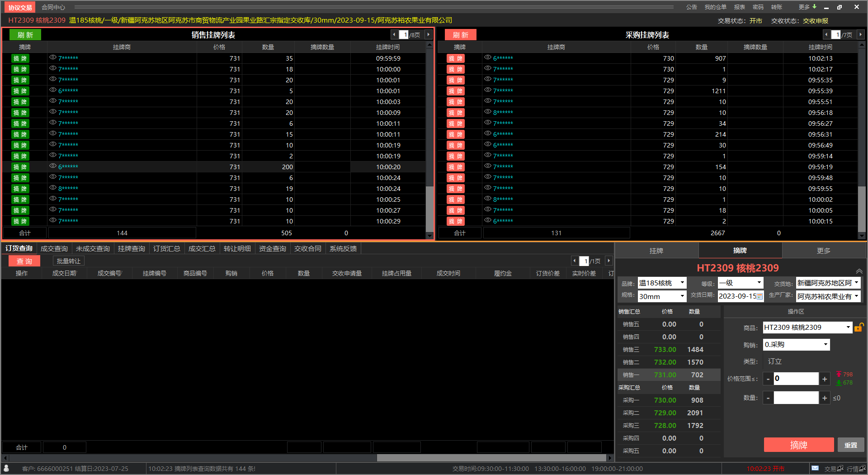The width and height of the screenshot is (868, 475).
Task: Click the 数量 input field in 操作区
Action: coord(796,398)
